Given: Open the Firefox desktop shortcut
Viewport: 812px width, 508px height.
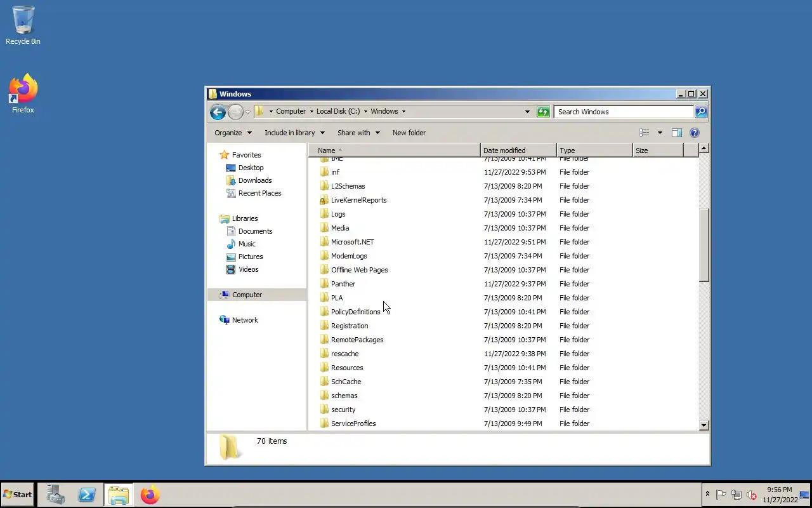Looking at the screenshot, I should click(x=23, y=94).
